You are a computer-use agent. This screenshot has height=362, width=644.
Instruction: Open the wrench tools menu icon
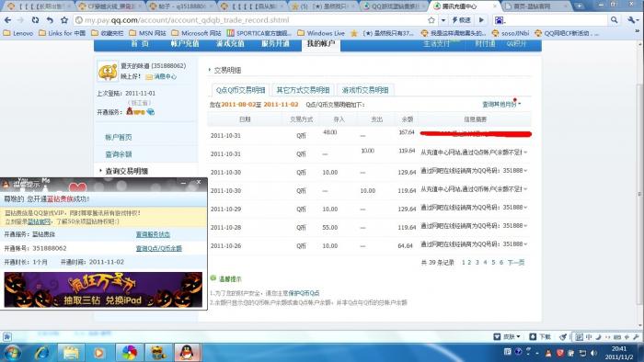pos(632,19)
